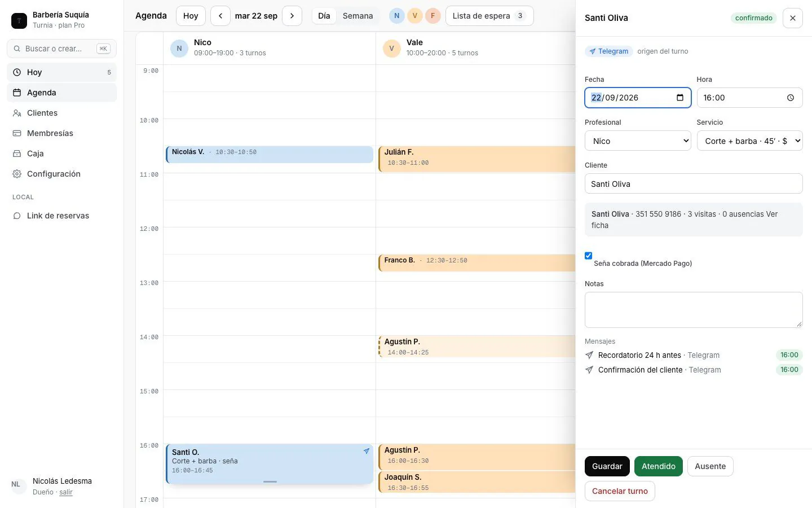This screenshot has height=508, width=812.
Task: Click the Notas text area
Action: (x=694, y=310)
